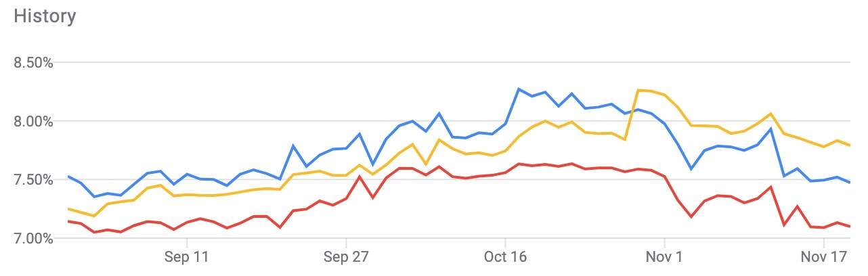868x276 pixels.
Task: Click the Oct 16 date label
Action: [504, 258]
